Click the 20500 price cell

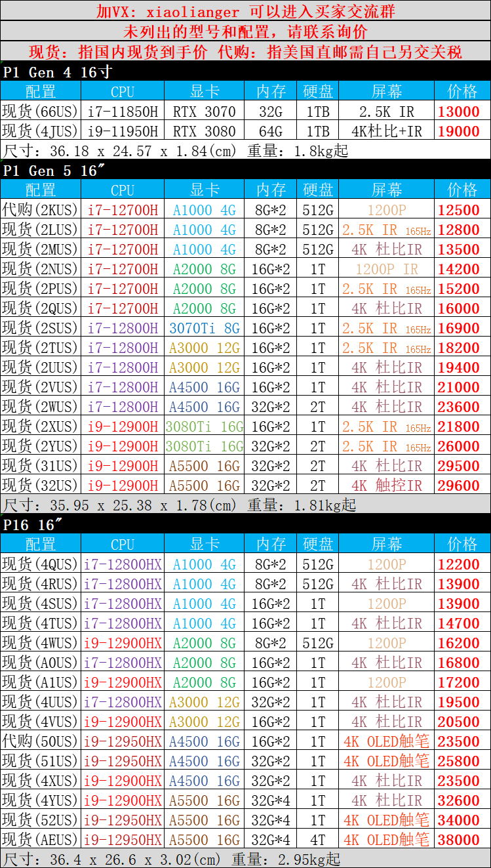[x=463, y=721]
